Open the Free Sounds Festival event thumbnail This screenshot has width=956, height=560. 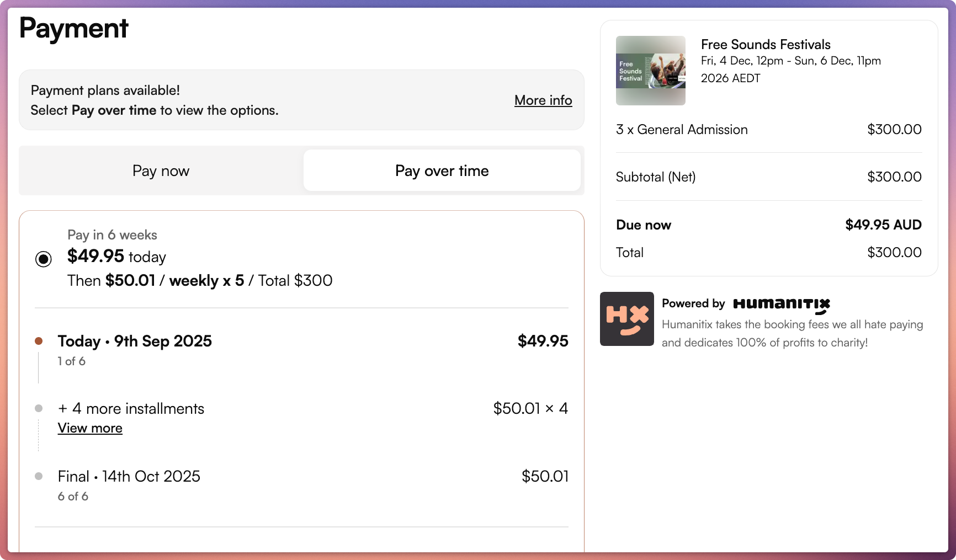tap(650, 71)
